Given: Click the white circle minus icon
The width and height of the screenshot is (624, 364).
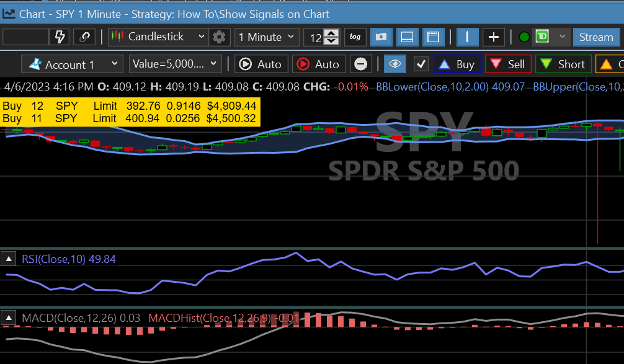Looking at the screenshot, I should click(360, 64).
